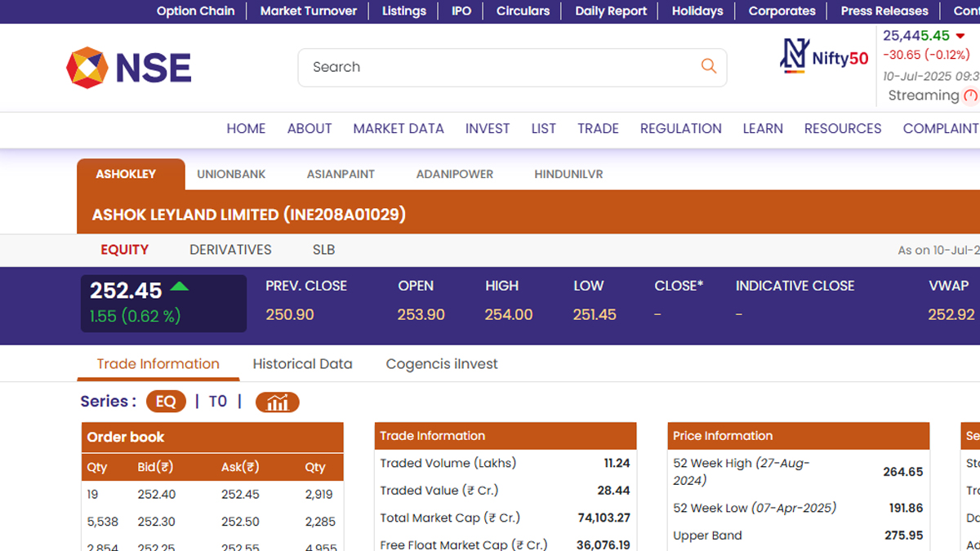Click the Upper Band value 275.95

click(903, 536)
